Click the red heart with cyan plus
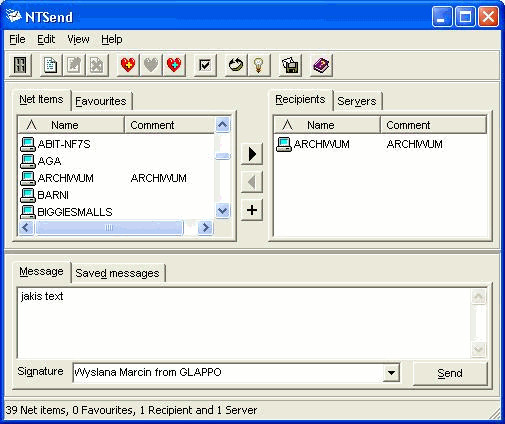505x424 pixels. pos(174,65)
